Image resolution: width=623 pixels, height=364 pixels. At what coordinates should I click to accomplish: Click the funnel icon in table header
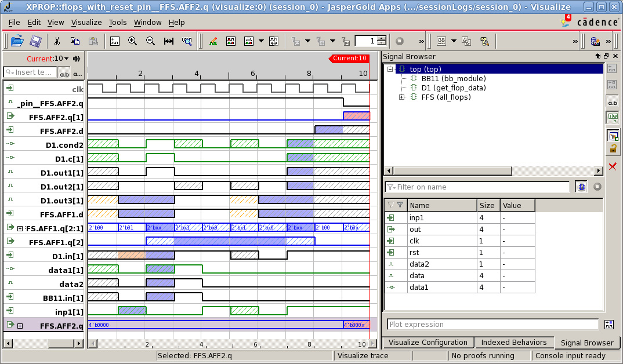point(400,205)
